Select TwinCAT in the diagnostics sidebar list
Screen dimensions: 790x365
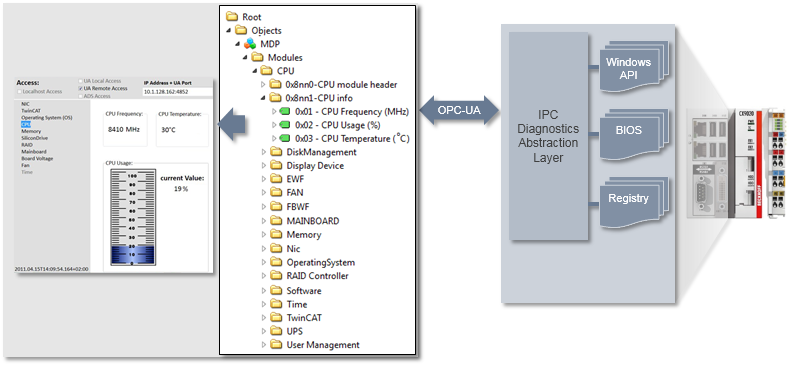pyautogui.click(x=30, y=110)
